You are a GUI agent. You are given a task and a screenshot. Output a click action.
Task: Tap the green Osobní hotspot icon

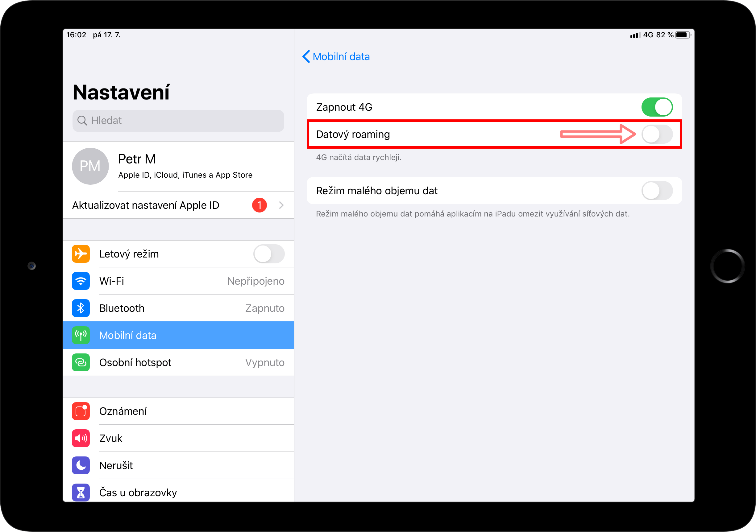click(81, 363)
